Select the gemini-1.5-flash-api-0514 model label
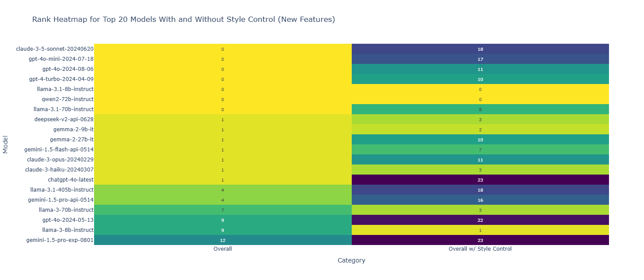The image size is (644, 280). [59, 150]
